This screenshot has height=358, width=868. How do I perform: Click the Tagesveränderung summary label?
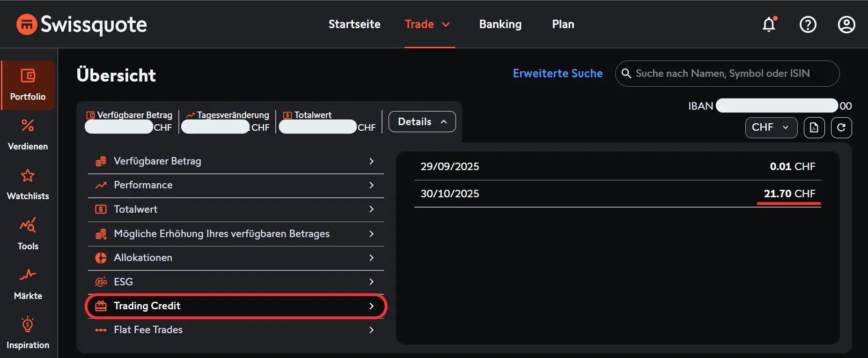coord(233,115)
